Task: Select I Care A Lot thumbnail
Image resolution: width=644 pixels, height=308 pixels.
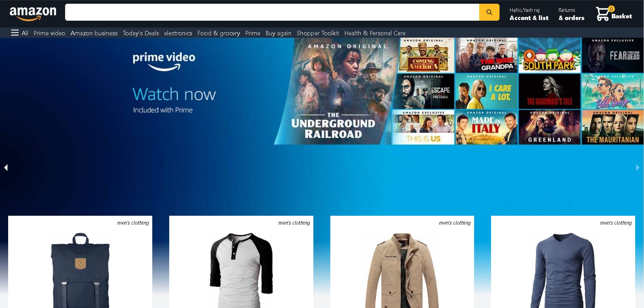Action: coord(487,91)
